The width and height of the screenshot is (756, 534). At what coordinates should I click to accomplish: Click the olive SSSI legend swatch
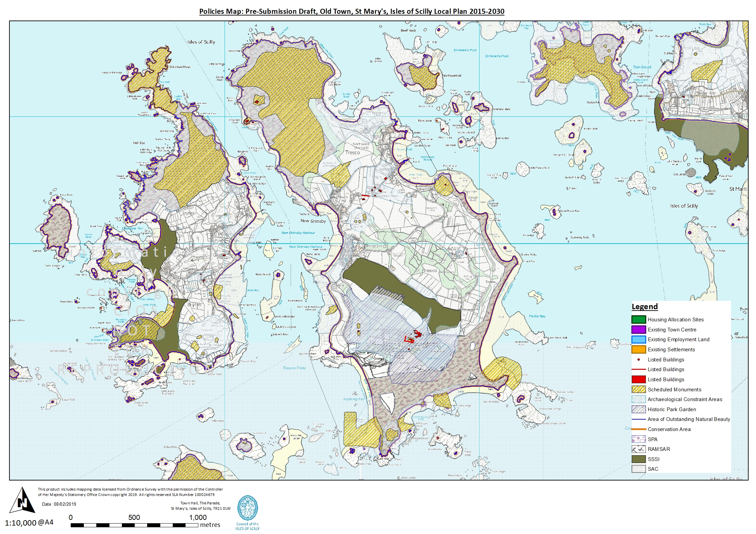pos(638,459)
